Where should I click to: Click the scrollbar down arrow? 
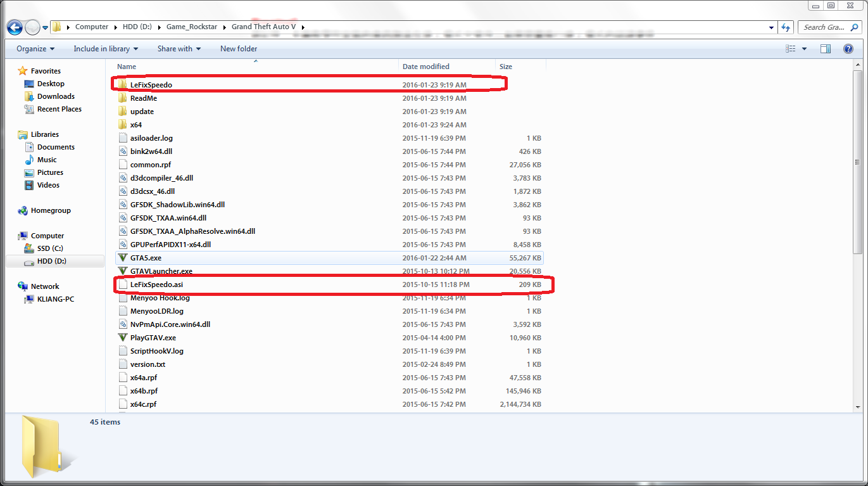coord(858,407)
